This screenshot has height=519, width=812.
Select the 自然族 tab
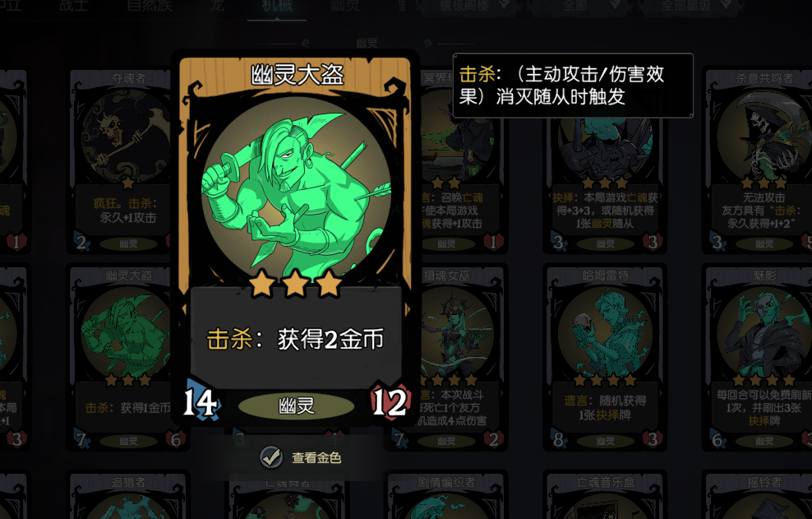[150, 7]
